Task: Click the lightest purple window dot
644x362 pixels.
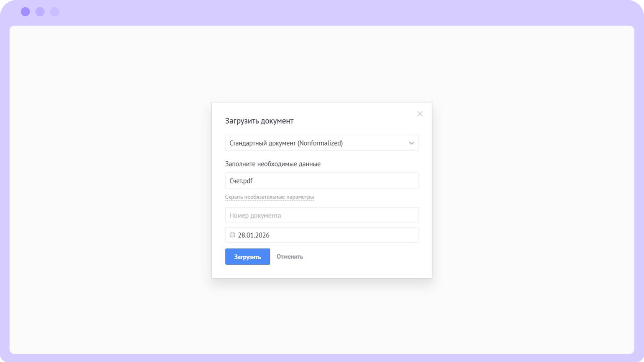Action: pyautogui.click(x=54, y=11)
